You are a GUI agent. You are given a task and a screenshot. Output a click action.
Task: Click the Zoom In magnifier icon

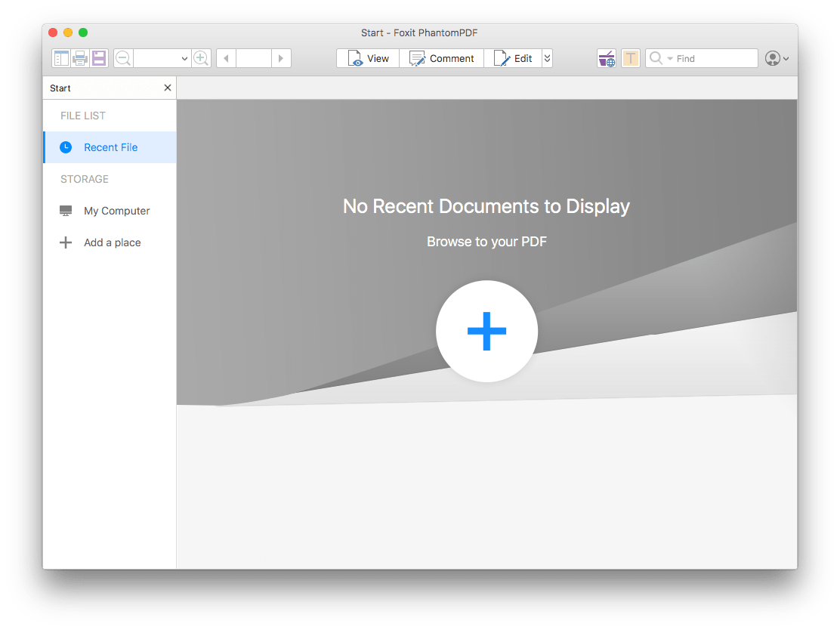[201, 58]
